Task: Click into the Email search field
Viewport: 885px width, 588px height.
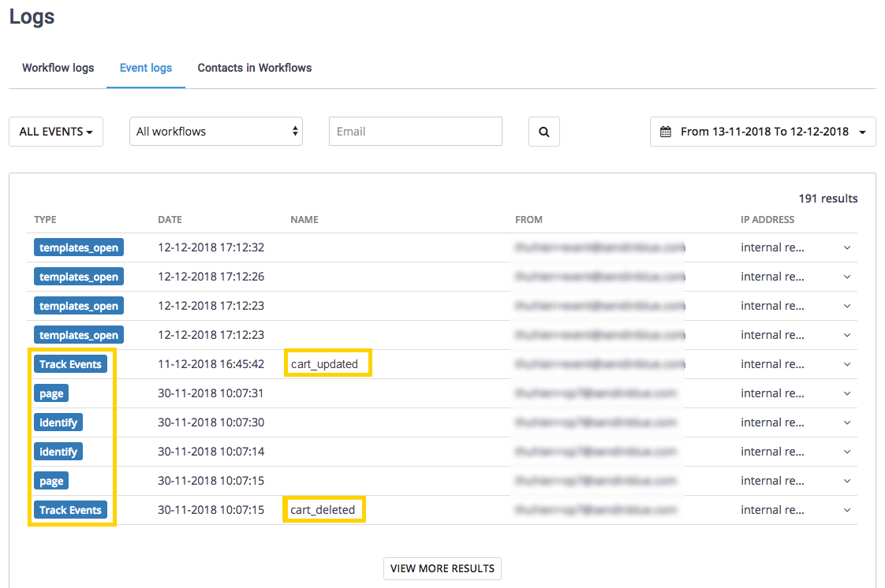Action: tap(416, 132)
